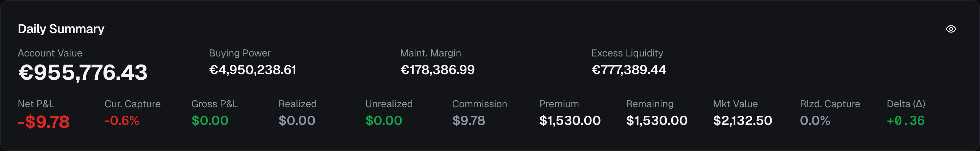This screenshot has width=980, height=151.
Task: Click the Net P&L value -$9.78
Action: [x=44, y=122]
